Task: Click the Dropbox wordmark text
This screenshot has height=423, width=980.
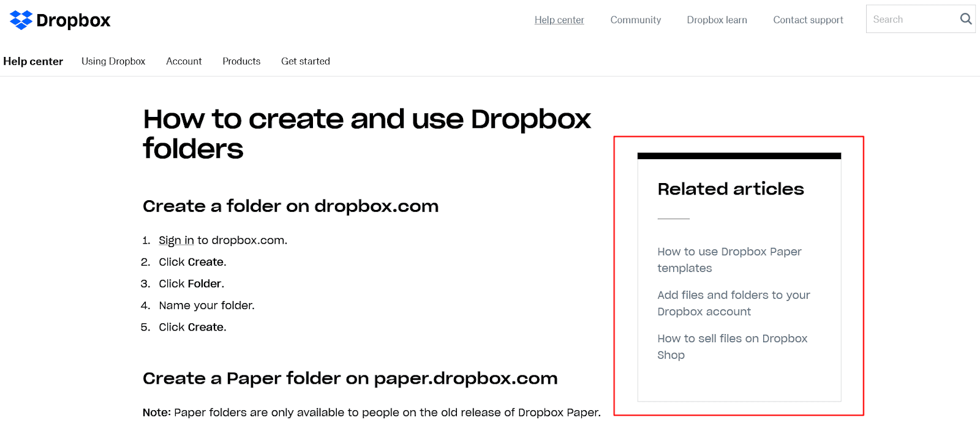Action: (x=73, y=20)
